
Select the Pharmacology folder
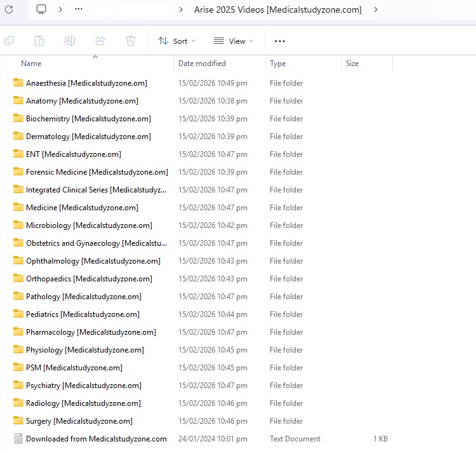(90, 332)
